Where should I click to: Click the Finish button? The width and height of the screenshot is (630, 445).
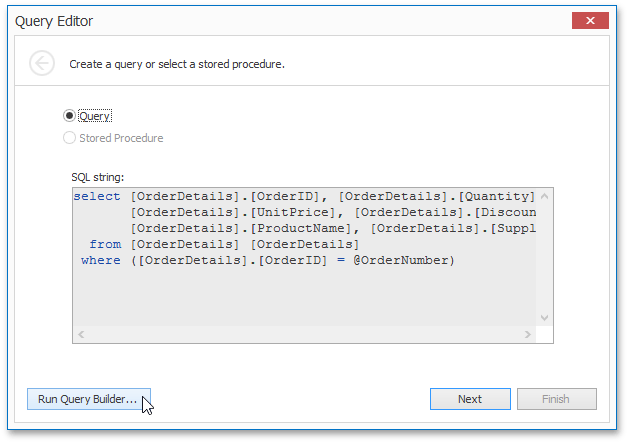click(x=556, y=399)
